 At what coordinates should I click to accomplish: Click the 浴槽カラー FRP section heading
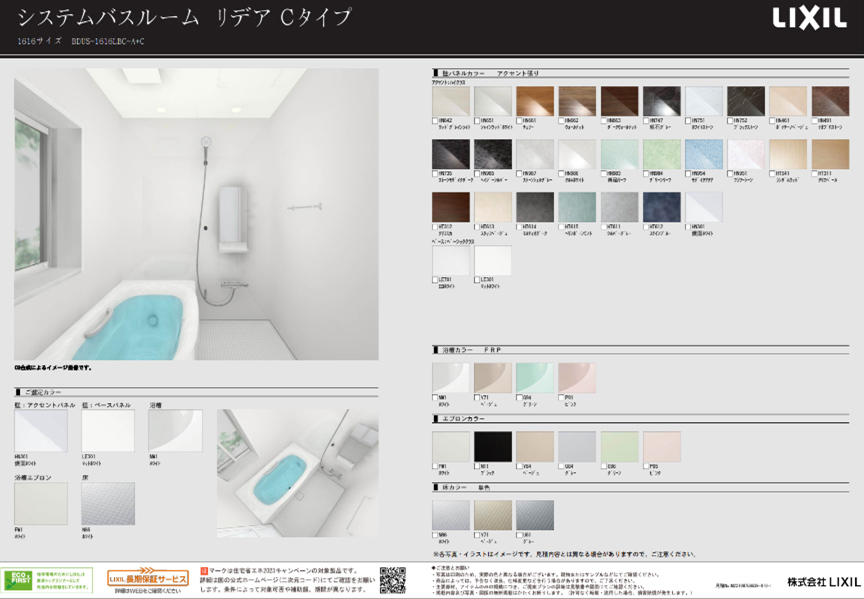[472, 350]
